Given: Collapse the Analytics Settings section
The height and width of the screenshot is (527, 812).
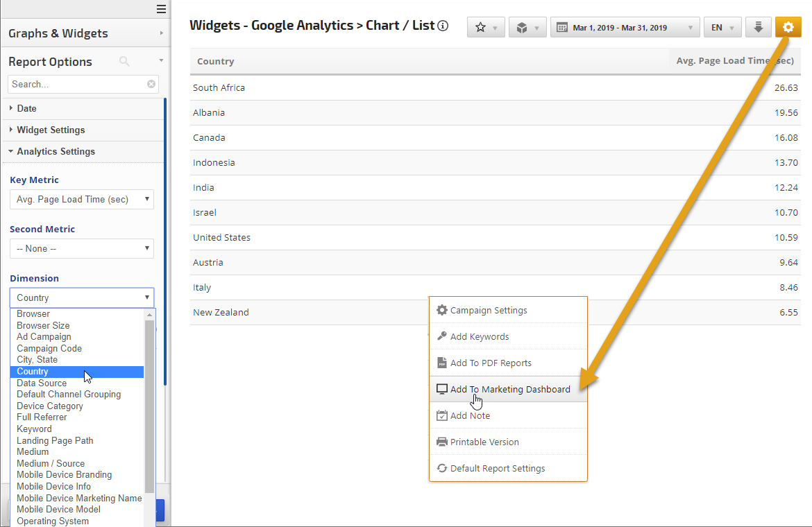Looking at the screenshot, I should [x=56, y=152].
